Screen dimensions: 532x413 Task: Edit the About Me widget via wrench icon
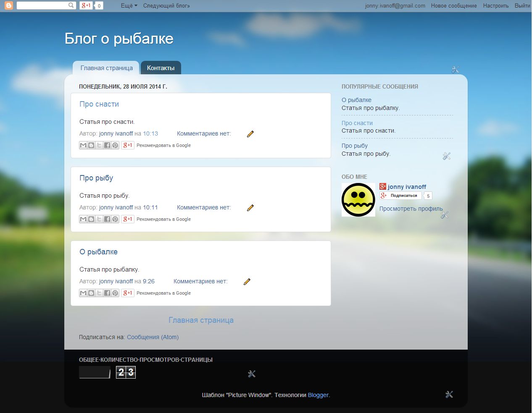click(445, 215)
